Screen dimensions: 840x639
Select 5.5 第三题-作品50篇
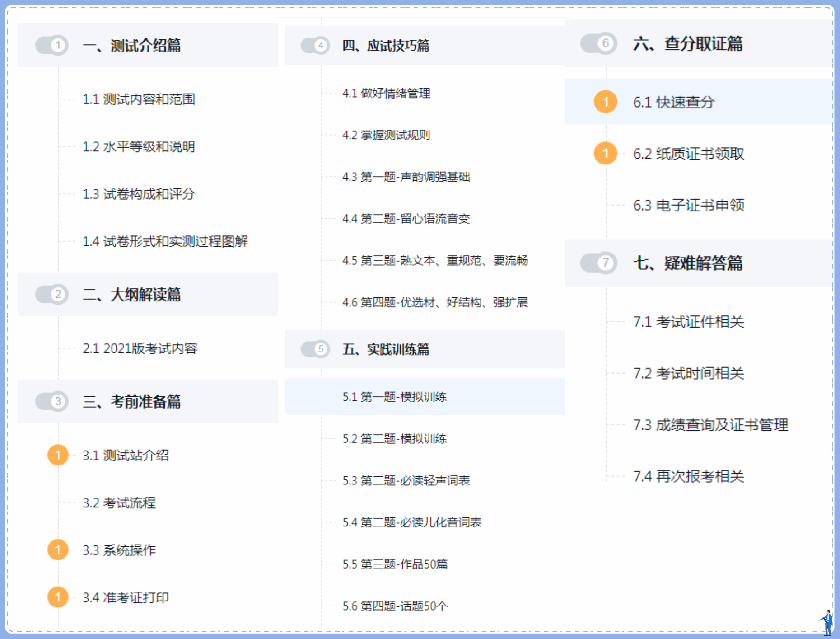395,564
